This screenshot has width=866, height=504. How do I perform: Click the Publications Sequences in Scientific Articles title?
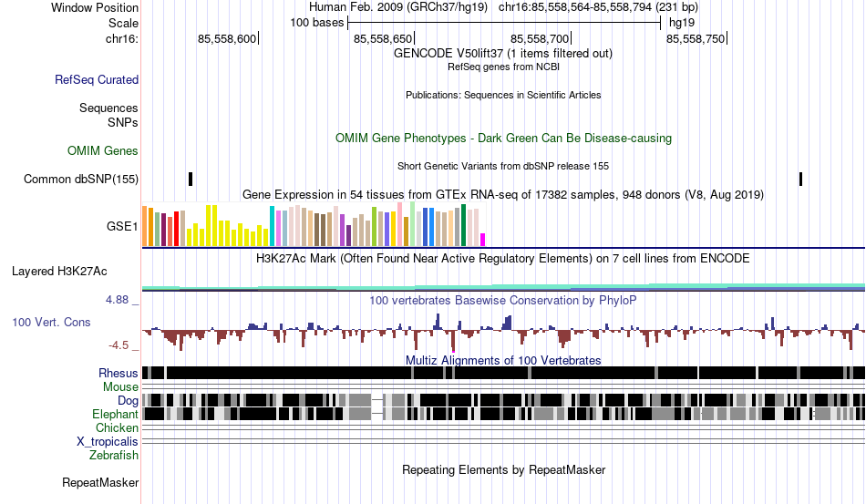[503, 95]
